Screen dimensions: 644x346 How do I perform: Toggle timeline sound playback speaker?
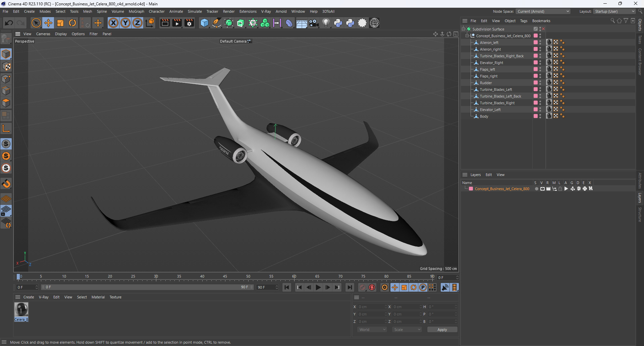tap(445, 287)
